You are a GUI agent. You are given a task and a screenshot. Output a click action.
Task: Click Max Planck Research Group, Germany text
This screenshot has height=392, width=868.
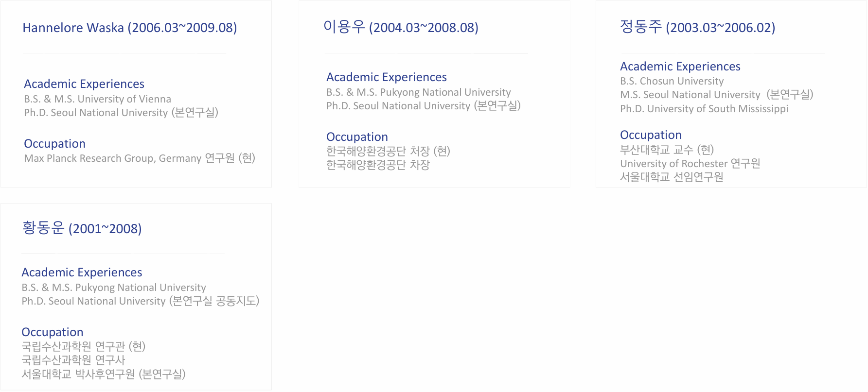tap(113, 158)
